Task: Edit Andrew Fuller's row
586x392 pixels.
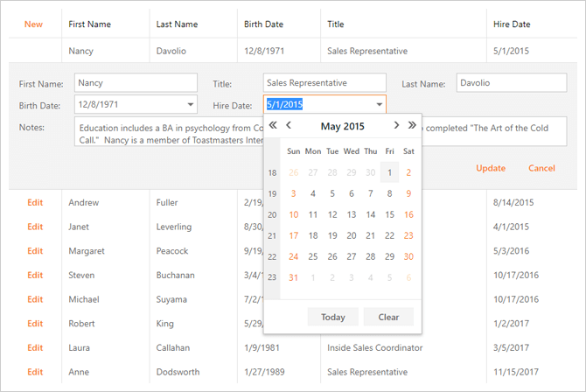Action: [x=35, y=202]
